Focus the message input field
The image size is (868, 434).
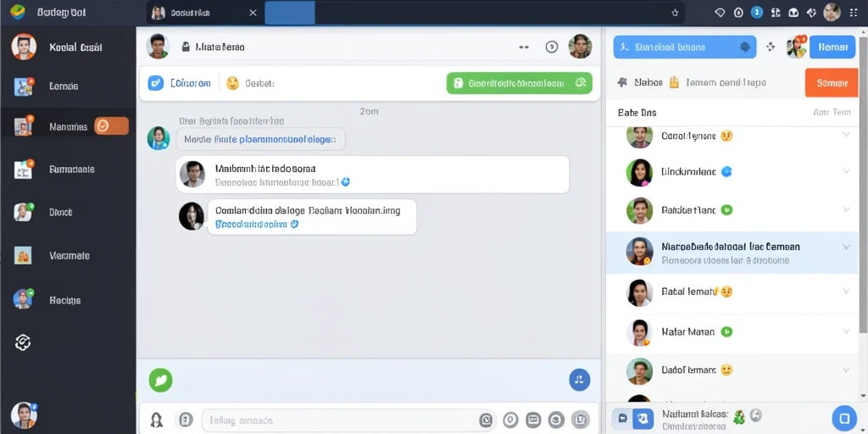tap(348, 420)
